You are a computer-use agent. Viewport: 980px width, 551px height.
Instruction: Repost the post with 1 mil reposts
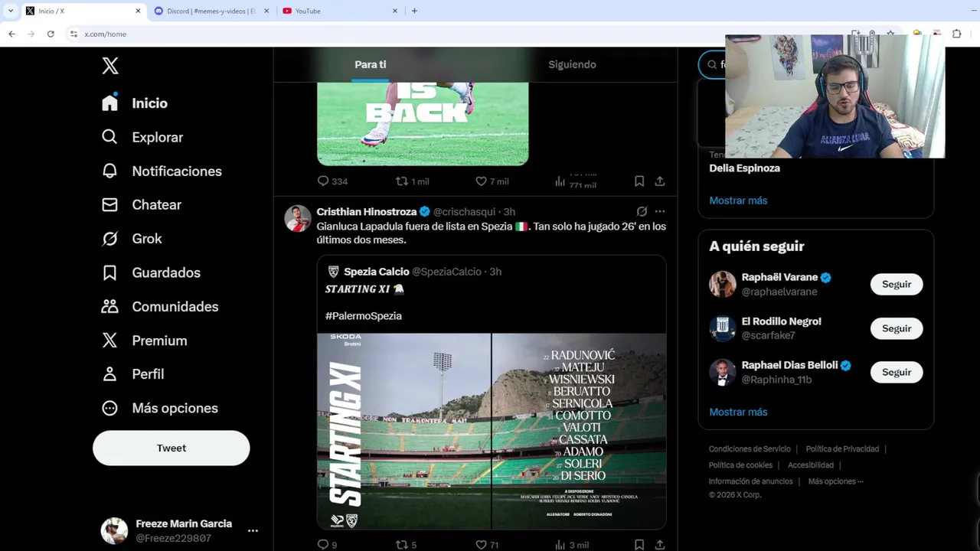412,181
